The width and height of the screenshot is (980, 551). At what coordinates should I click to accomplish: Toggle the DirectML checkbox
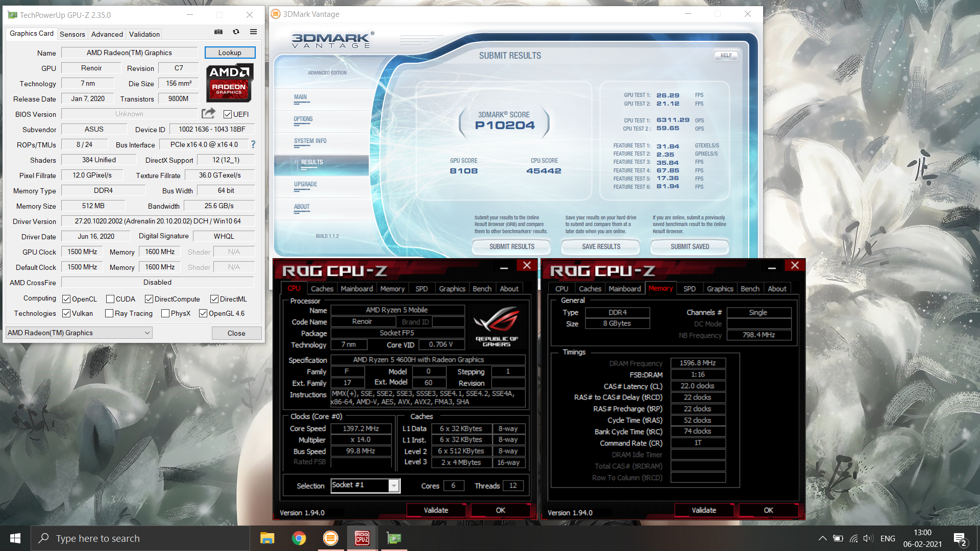(x=214, y=299)
